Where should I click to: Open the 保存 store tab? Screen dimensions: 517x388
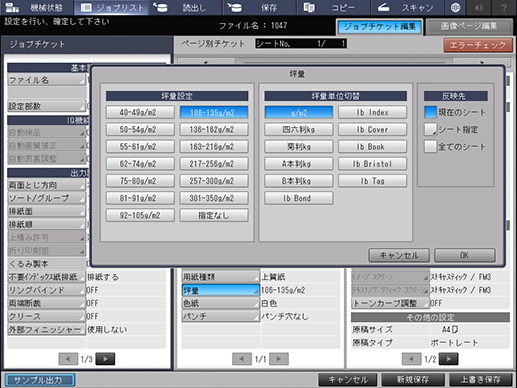pyautogui.click(x=259, y=7)
